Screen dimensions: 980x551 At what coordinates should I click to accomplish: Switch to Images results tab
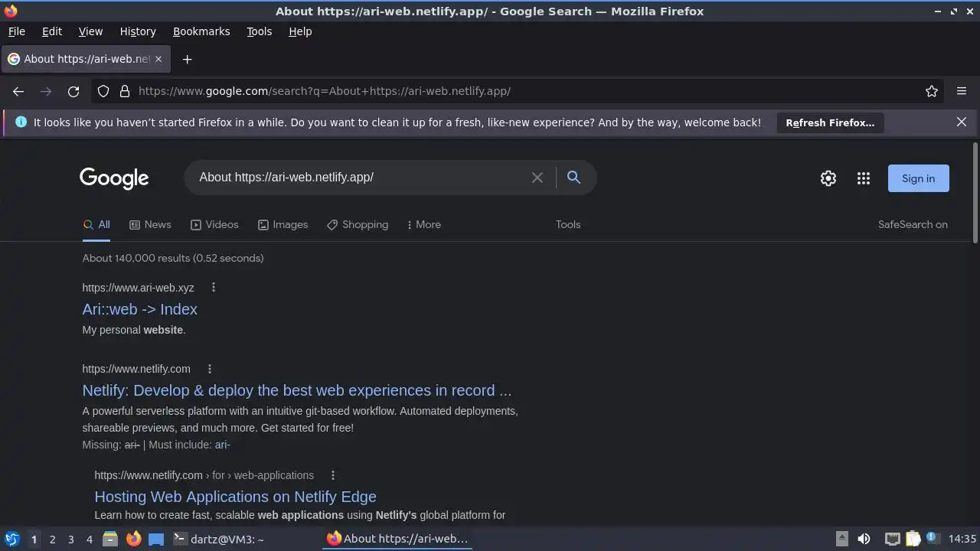pyautogui.click(x=283, y=224)
